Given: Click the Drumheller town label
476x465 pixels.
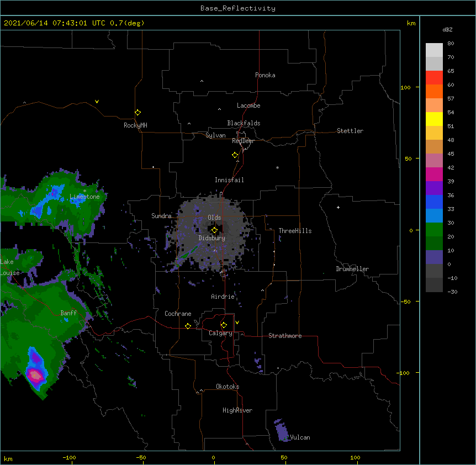Looking at the screenshot, I should (x=352, y=269).
